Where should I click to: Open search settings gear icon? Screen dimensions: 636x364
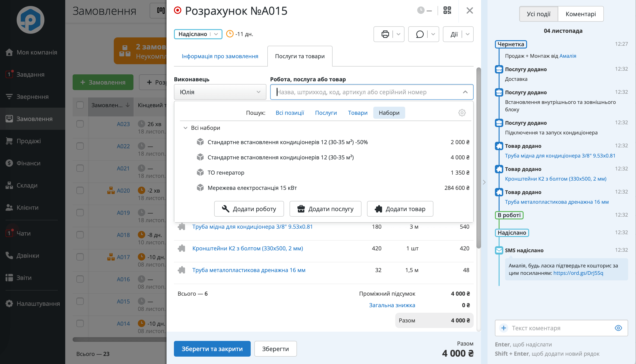pos(462,113)
